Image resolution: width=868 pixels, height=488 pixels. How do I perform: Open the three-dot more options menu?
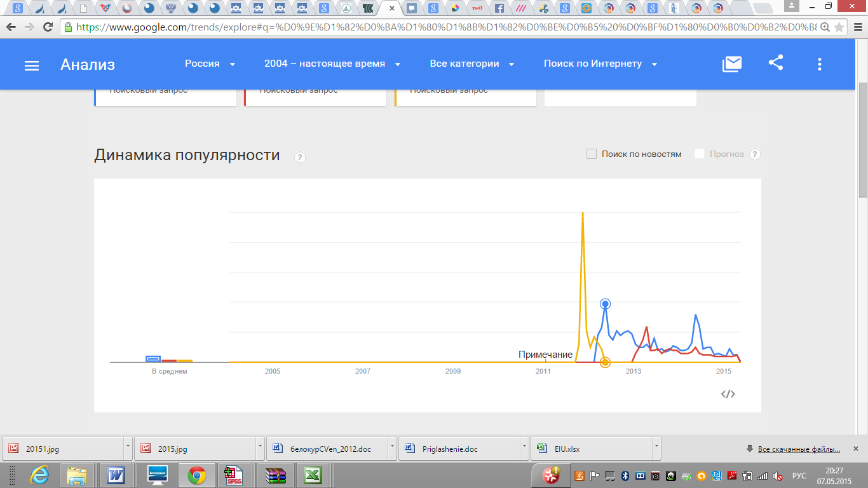tap(820, 64)
